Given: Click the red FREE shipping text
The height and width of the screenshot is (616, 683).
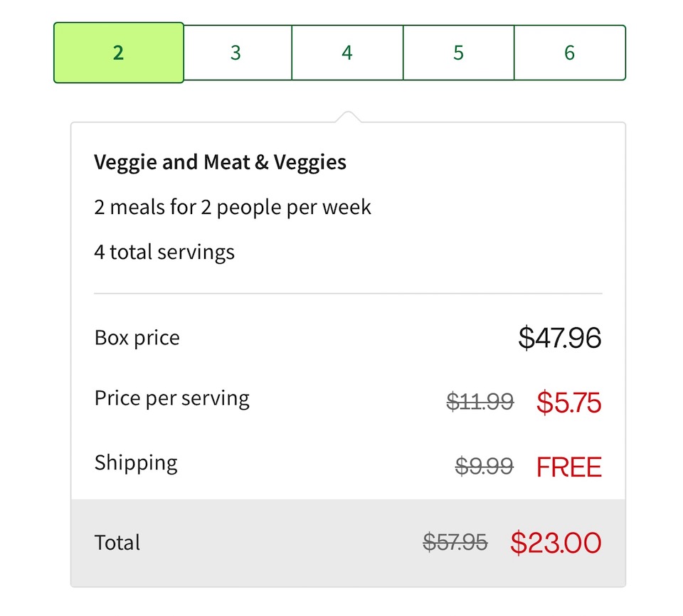Looking at the screenshot, I should coord(569,467).
